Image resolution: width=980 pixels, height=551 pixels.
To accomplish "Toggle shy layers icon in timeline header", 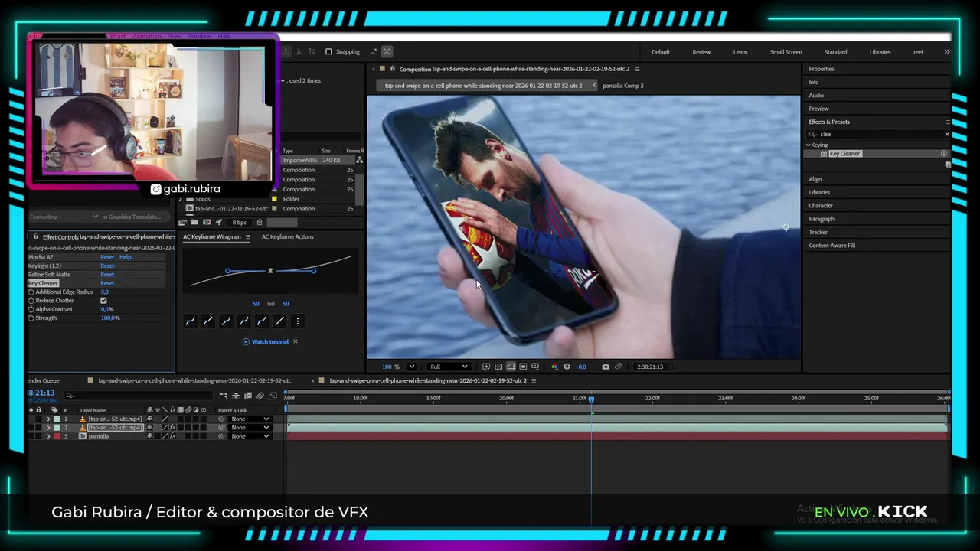I will (236, 396).
